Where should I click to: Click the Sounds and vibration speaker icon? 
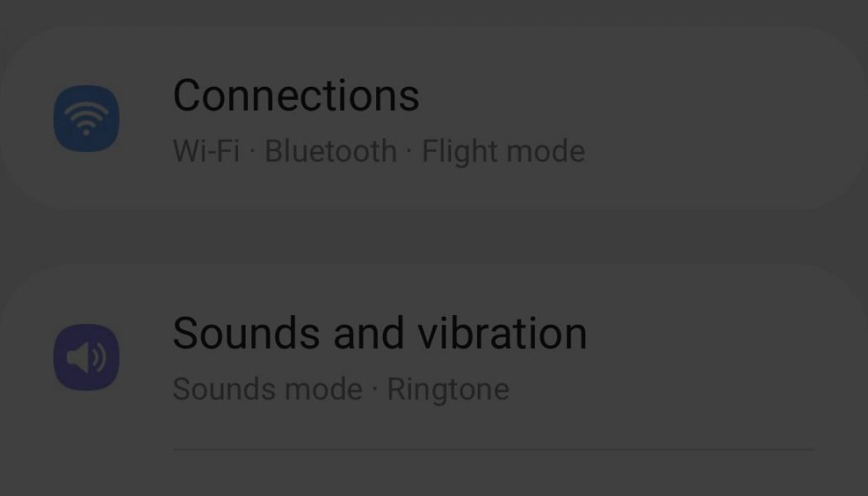click(x=86, y=357)
